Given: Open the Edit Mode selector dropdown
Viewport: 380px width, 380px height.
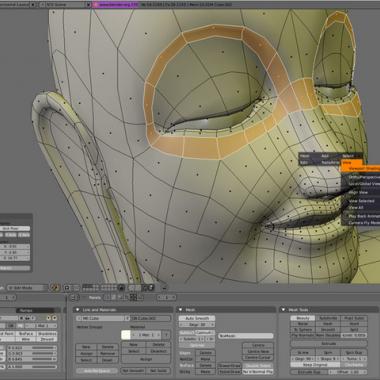Looking at the screenshot, I should click(x=27, y=288).
